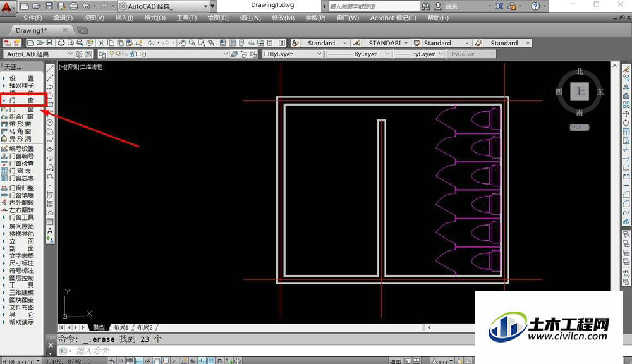632x364 pixels.
Task: Open the ByLayer lineweight dropdown
Action: pos(418,54)
